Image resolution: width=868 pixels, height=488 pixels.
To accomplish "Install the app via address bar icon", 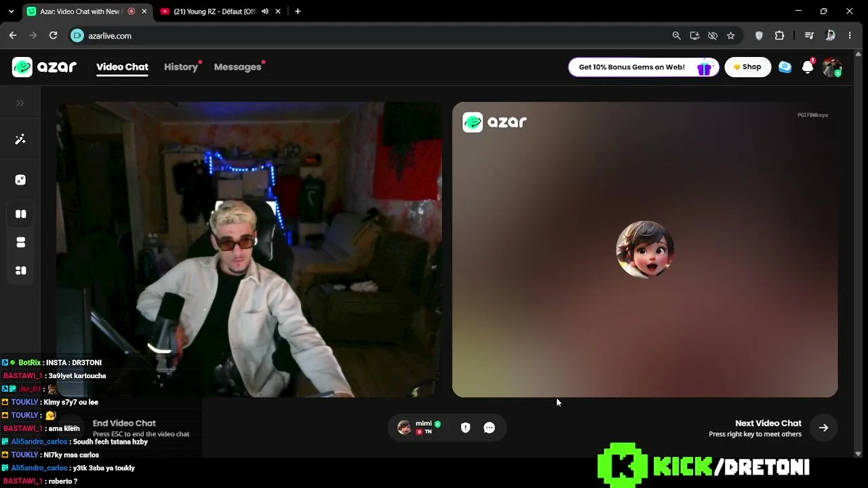I will click(694, 36).
